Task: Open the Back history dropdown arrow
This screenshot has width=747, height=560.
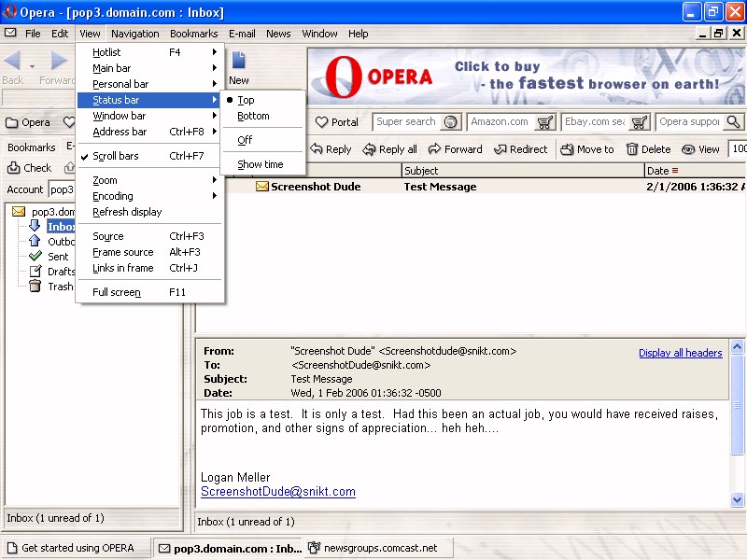Action: point(32,66)
